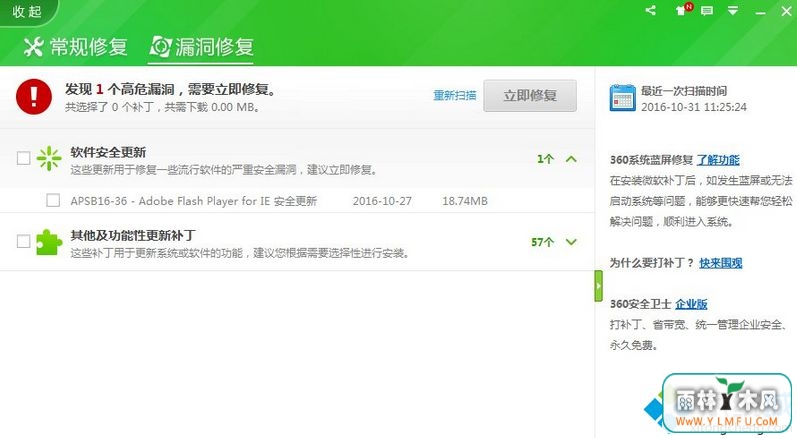Check the 其他及功能性更新补丁 checkbox
This screenshot has height=438, width=797.
(x=23, y=241)
